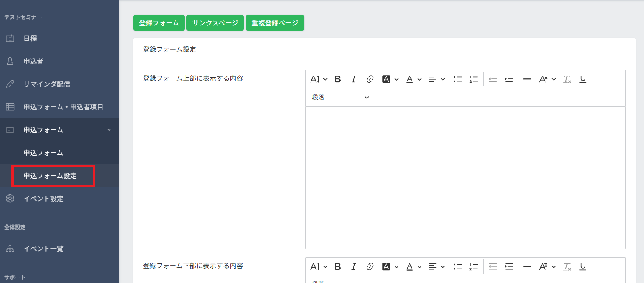This screenshot has height=283, width=644.
Task: Go to リマインダ配信 in the sidebar
Action: [x=47, y=84]
